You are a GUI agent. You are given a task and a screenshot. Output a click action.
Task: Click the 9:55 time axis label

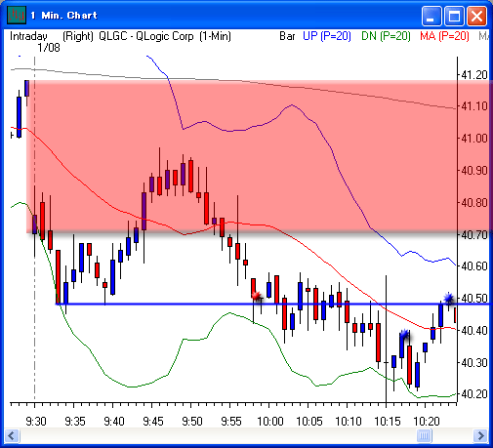tap(231, 422)
